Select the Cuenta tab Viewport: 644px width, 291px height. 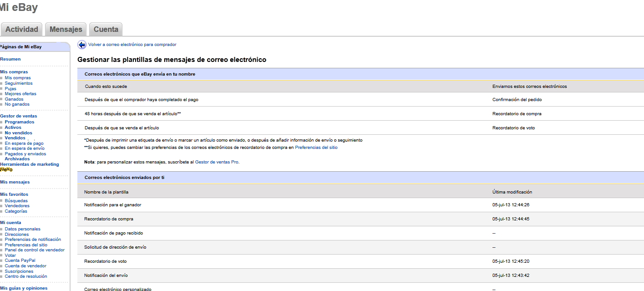point(106,29)
